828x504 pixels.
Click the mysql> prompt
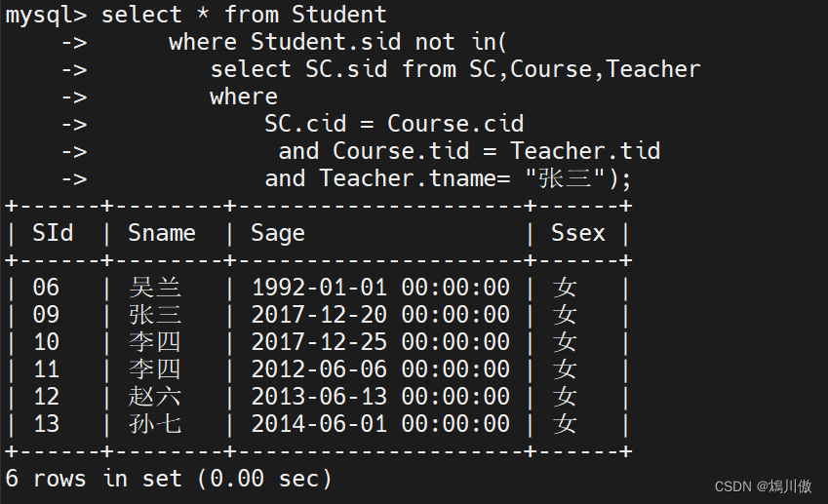click(45, 15)
